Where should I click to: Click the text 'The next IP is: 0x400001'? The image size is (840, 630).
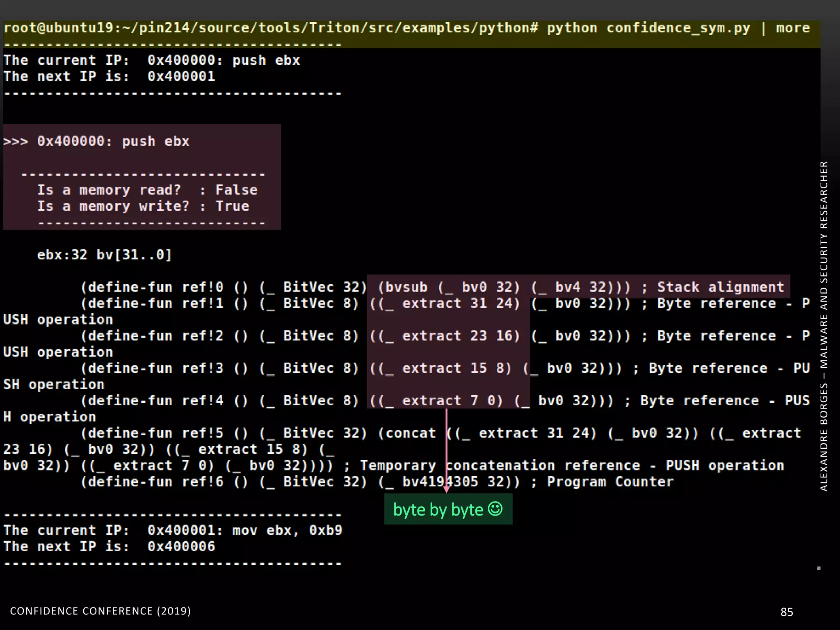109,76
